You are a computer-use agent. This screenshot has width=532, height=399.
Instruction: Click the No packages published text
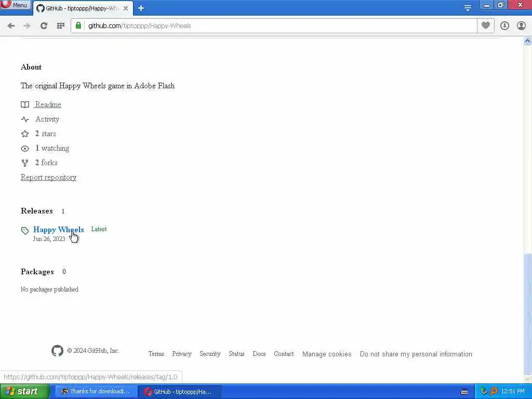click(x=49, y=289)
